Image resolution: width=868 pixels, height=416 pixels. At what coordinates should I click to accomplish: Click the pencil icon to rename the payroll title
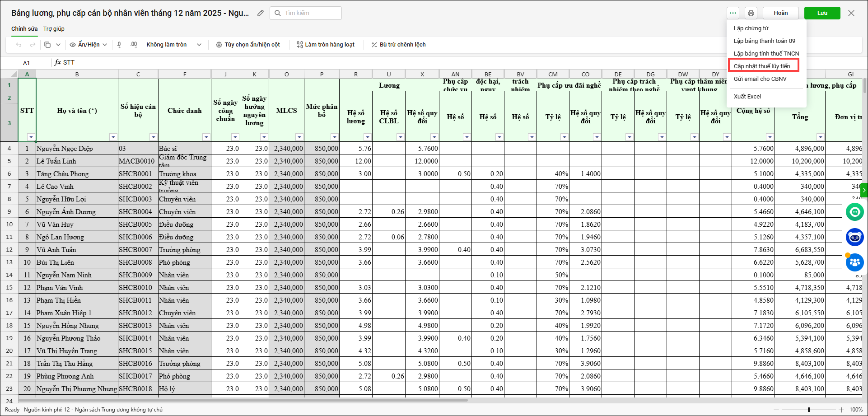[261, 13]
